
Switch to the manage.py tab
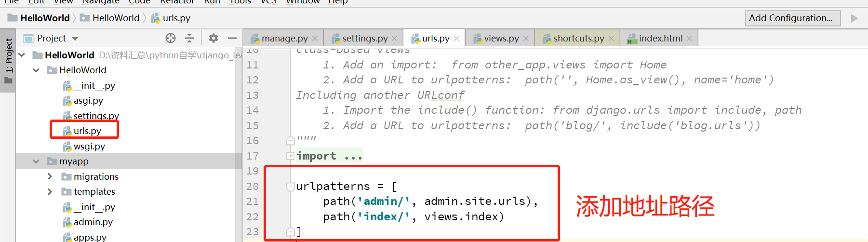click(x=284, y=39)
